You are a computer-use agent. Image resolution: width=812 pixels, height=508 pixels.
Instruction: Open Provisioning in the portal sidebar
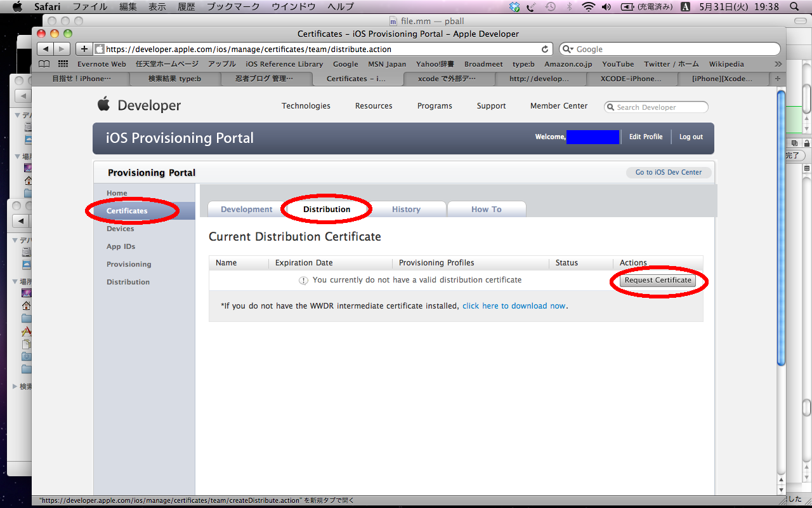point(129,264)
